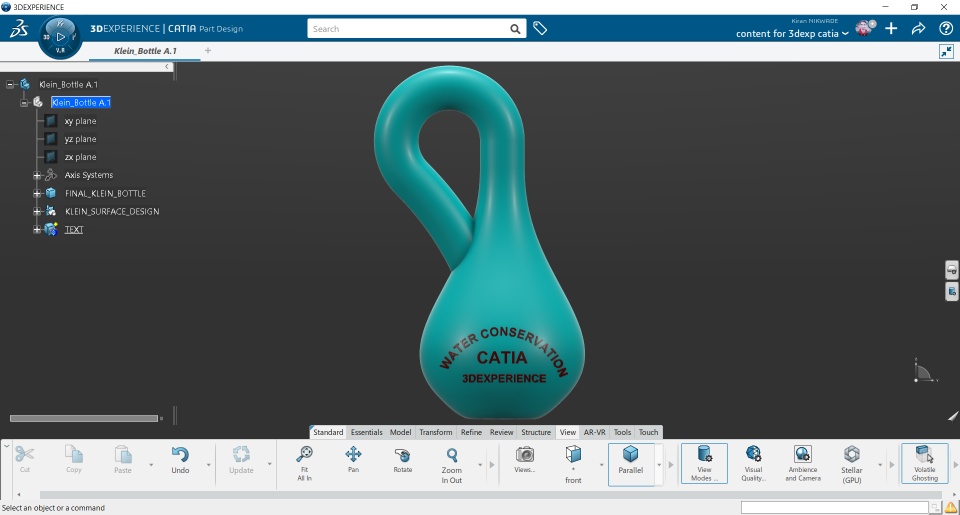Enable Stellar (GPU) rendering
Image resolution: width=960 pixels, height=515 pixels.
tap(852, 464)
